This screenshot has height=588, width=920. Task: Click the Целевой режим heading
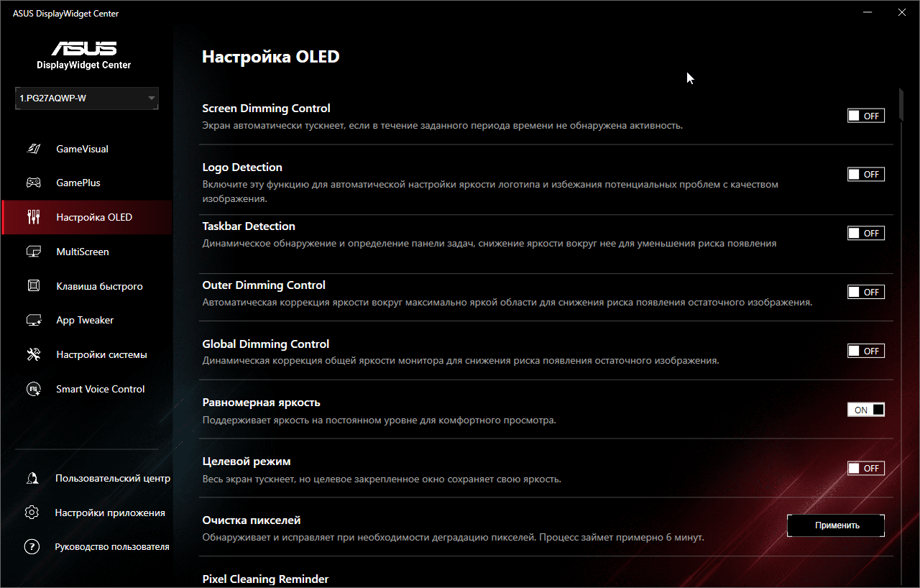coord(247,461)
